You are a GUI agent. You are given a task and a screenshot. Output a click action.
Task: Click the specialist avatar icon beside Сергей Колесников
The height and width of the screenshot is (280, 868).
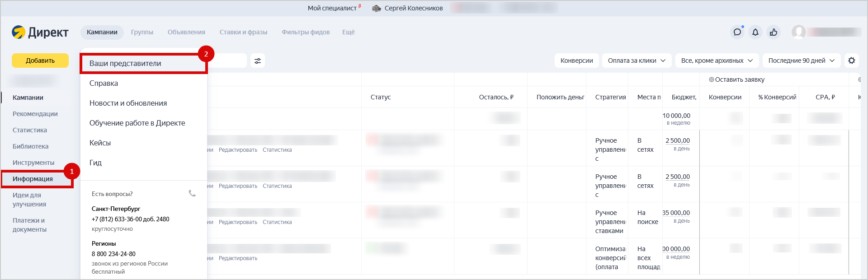(377, 8)
